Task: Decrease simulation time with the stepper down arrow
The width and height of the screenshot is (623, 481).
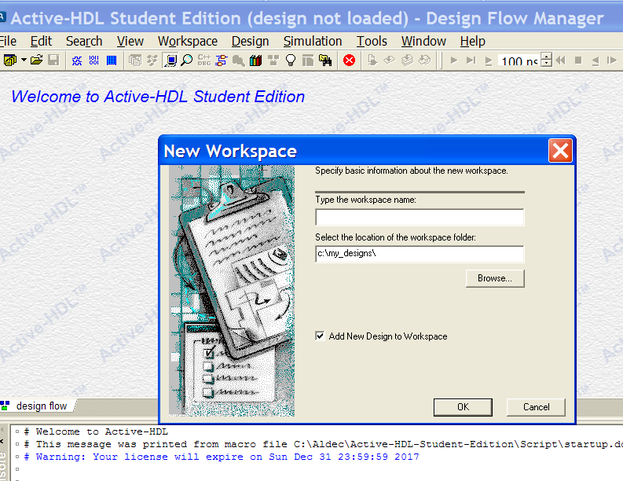Action: click(547, 64)
